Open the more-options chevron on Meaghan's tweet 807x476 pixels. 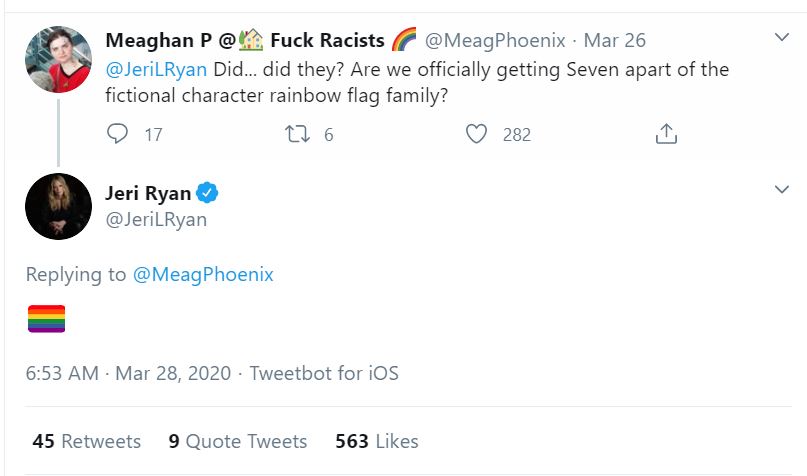782,38
